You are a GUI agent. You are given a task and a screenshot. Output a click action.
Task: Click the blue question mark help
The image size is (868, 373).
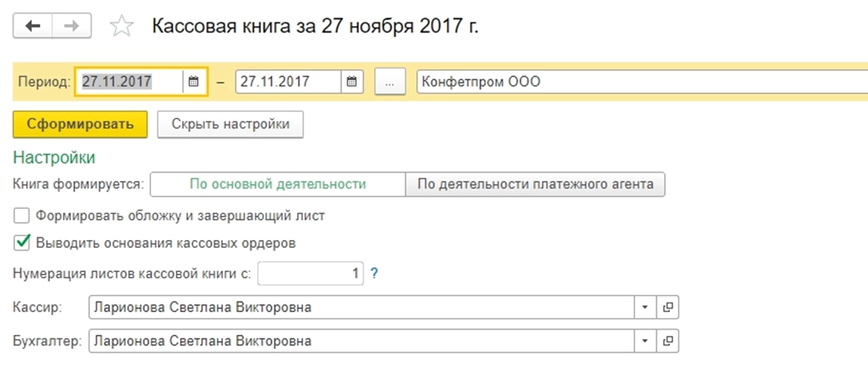[x=375, y=274]
